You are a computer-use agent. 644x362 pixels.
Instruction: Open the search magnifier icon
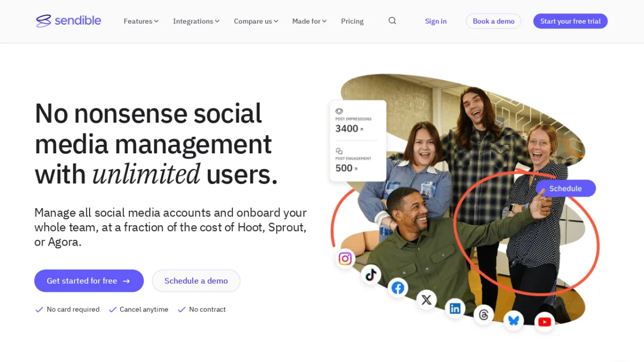coord(392,21)
